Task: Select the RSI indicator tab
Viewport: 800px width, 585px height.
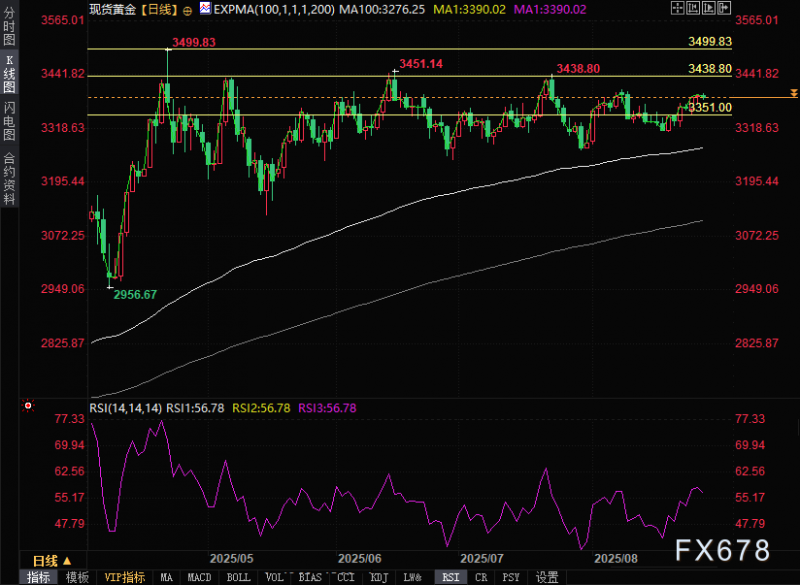Action: click(x=451, y=577)
